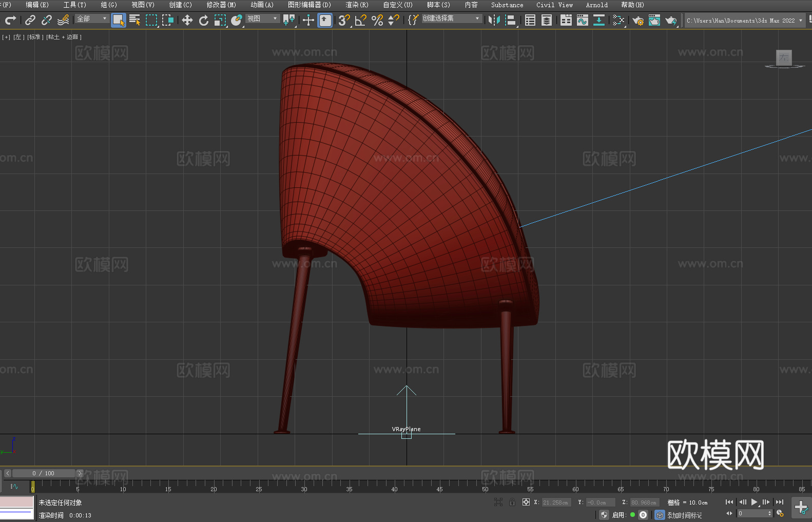Open the 编辑(E) menu
Screen dimensions: 812x522
point(37,5)
